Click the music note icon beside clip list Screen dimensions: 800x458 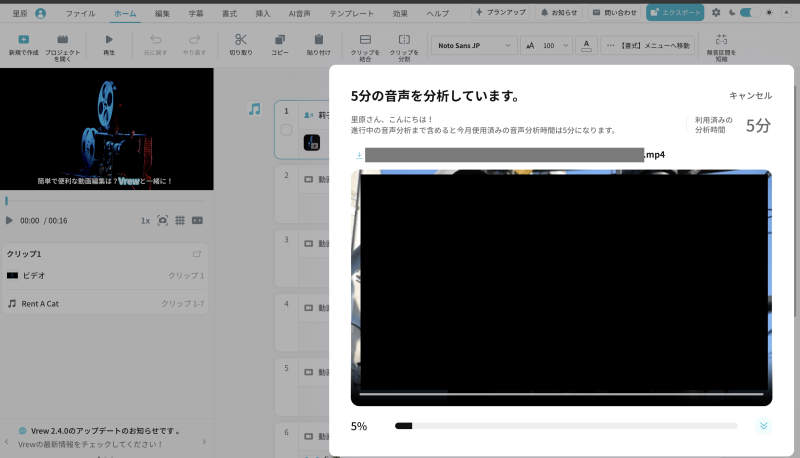coord(255,109)
